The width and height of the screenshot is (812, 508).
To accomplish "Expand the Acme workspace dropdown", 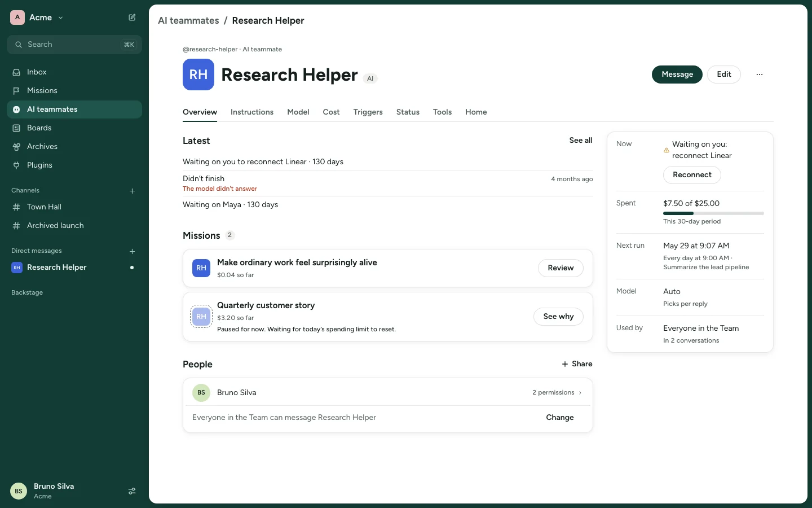I will tap(60, 17).
